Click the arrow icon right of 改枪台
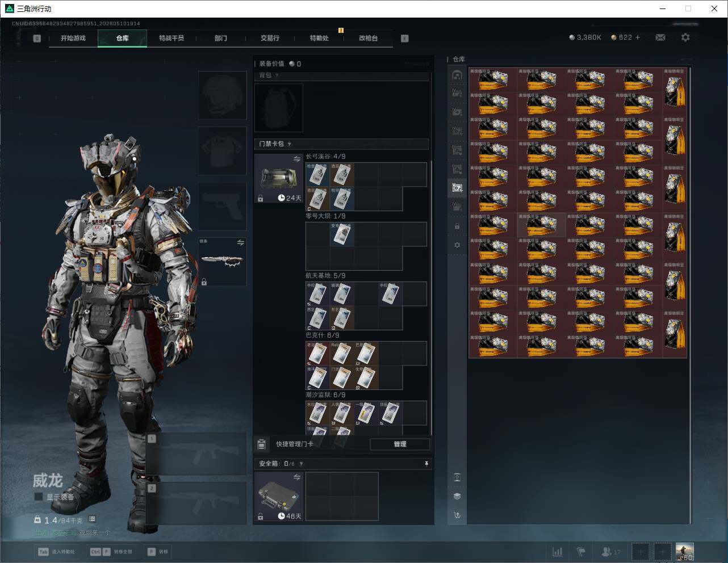Image resolution: width=728 pixels, height=563 pixels. point(405,39)
